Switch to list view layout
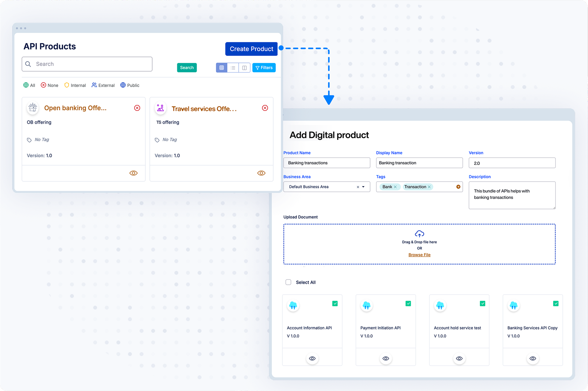 coord(233,68)
